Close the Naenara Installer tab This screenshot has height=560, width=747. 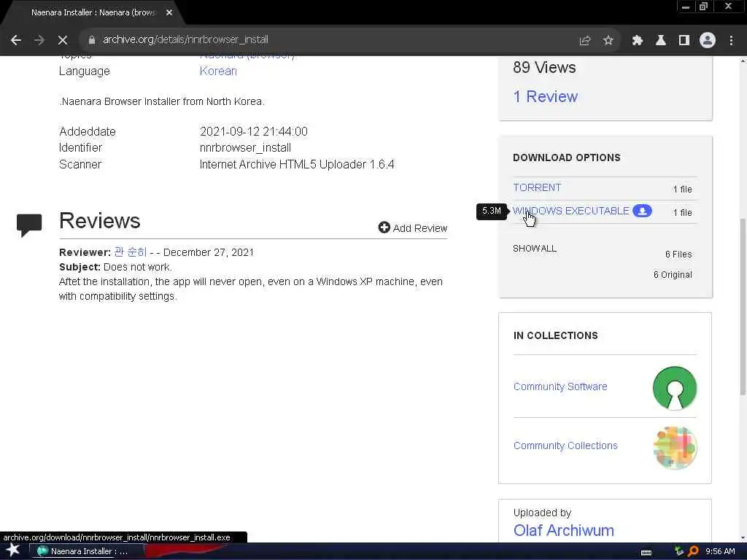click(169, 13)
